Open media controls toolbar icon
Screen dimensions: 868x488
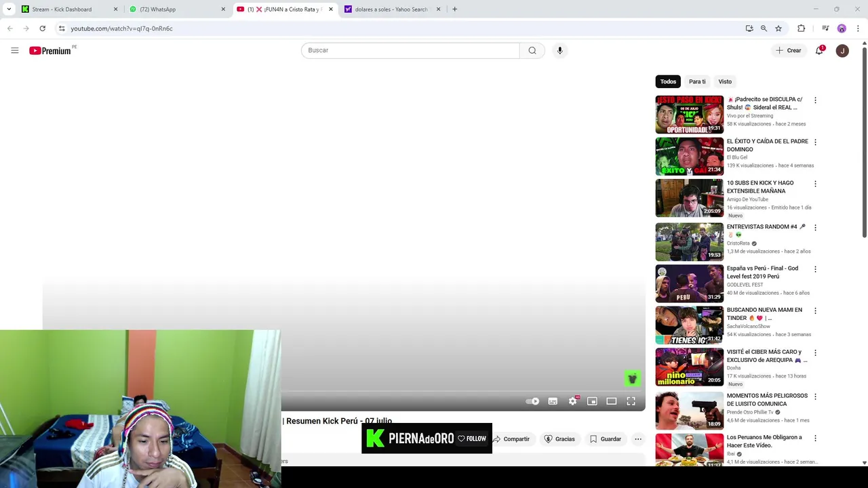[x=825, y=28]
